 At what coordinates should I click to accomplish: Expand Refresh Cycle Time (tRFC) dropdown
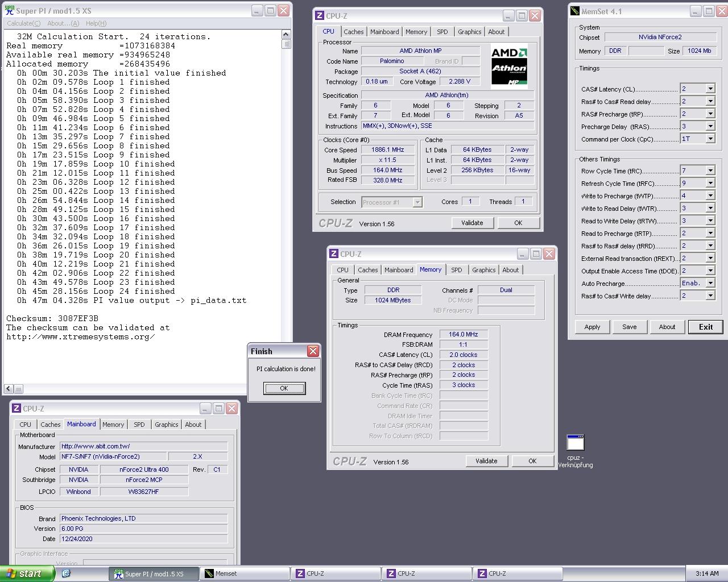(x=710, y=183)
